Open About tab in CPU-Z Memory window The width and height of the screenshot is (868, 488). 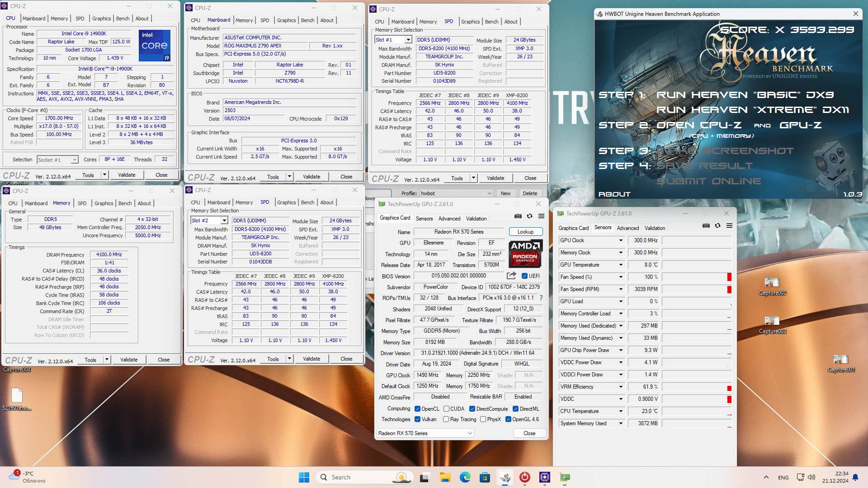[x=144, y=203]
